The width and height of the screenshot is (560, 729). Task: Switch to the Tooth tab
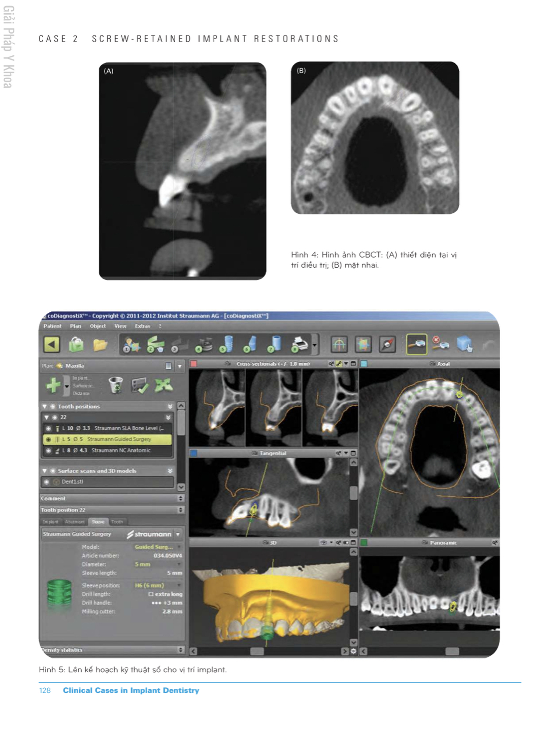[117, 522]
